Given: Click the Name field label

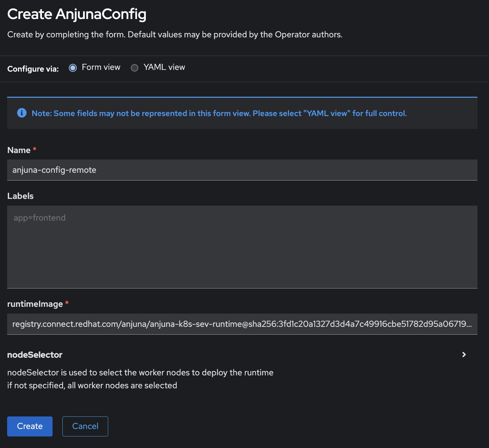Looking at the screenshot, I should pyautogui.click(x=19, y=150).
